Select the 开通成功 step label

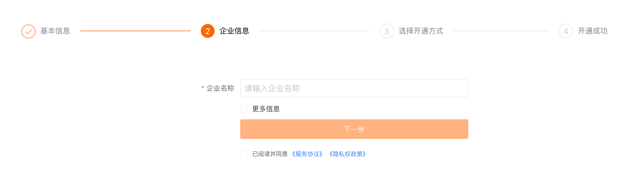(592, 31)
